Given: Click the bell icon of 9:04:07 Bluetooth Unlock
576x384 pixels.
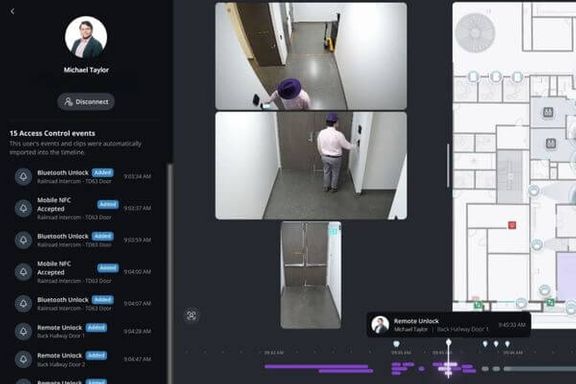Looking at the screenshot, I should point(24,304).
